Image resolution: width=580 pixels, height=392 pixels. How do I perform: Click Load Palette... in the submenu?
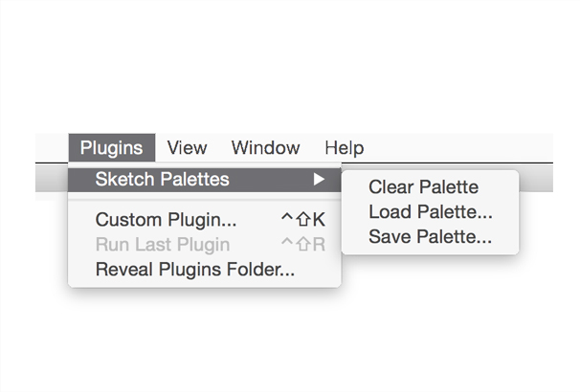click(430, 212)
